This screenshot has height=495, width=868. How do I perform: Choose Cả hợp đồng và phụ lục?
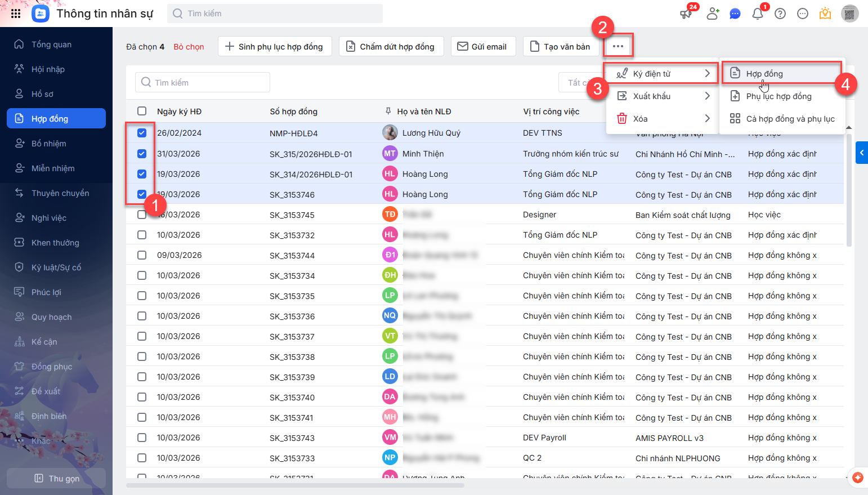(x=790, y=119)
